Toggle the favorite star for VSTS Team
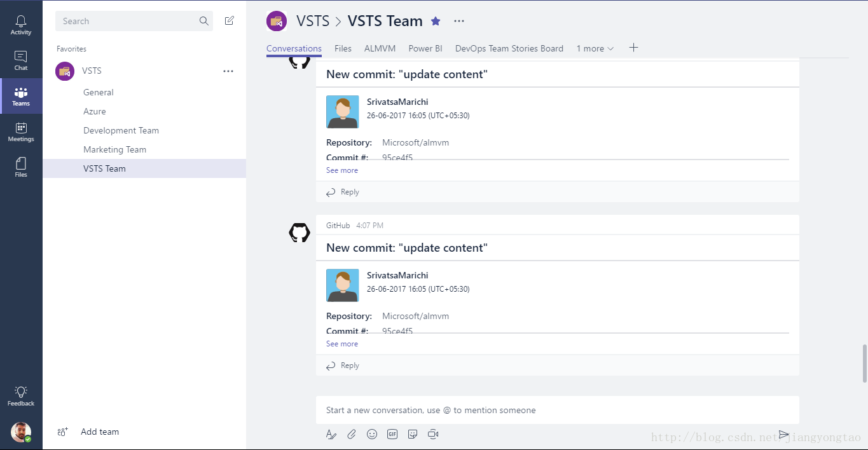 436,21
